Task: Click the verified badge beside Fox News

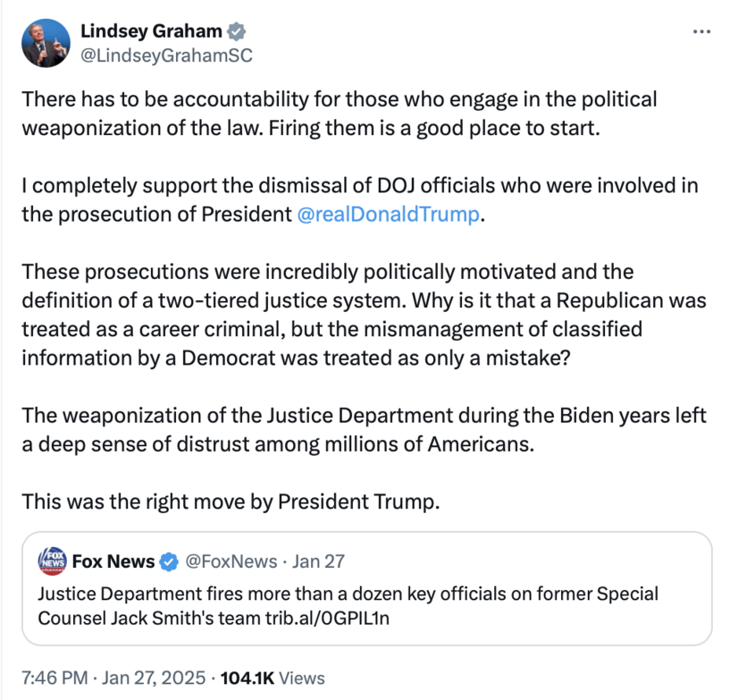Action: (169, 562)
